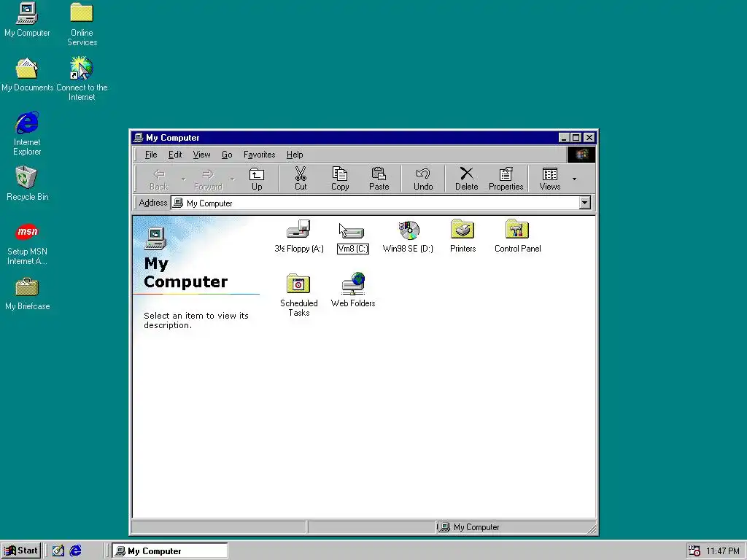747x560 pixels.
Task: Open the Views dropdown arrow
Action: (575, 179)
